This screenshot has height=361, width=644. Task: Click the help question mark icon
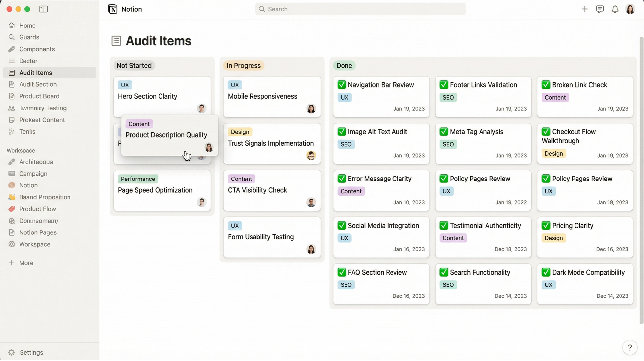[x=629, y=347]
